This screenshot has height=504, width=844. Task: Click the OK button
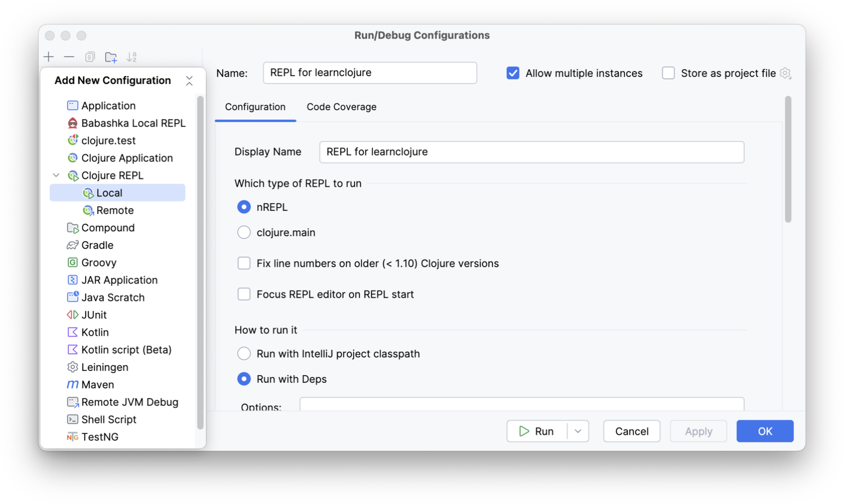pyautogui.click(x=765, y=431)
